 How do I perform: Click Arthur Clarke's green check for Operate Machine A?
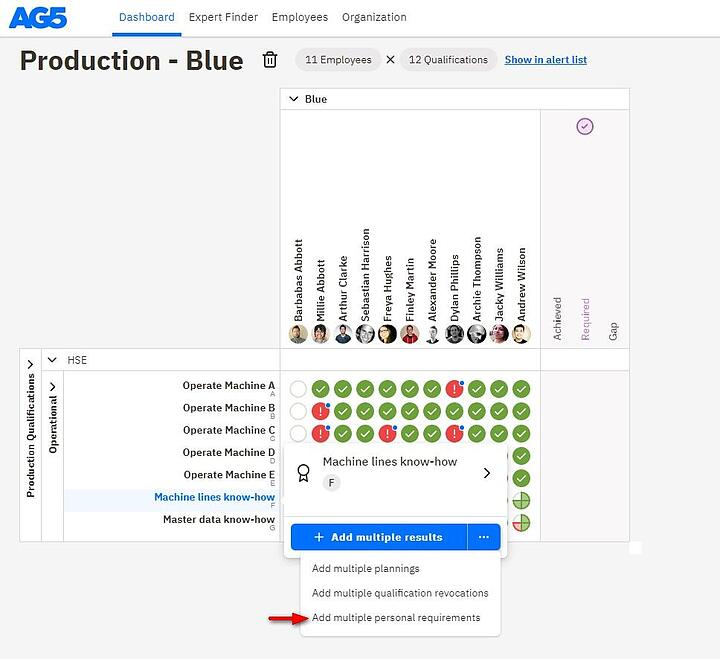(343, 389)
